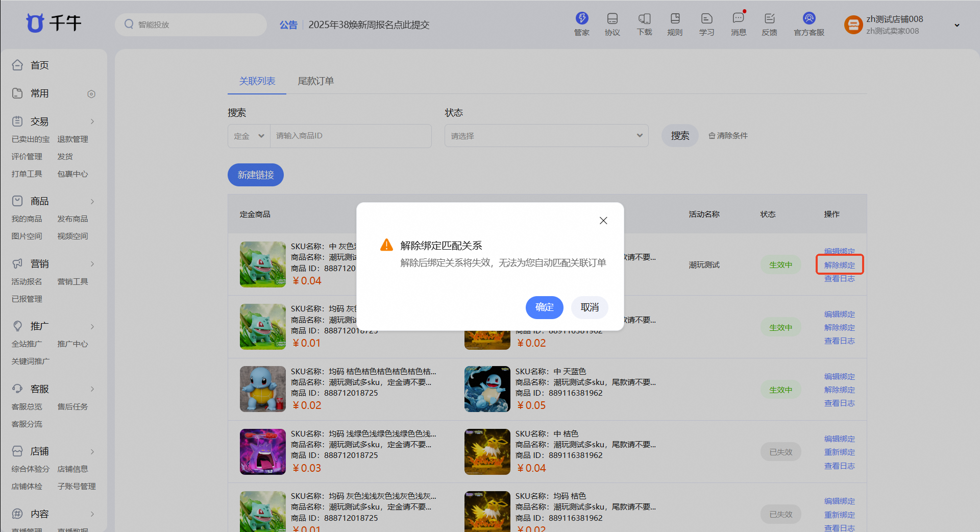This screenshot has height=532, width=980.
Task: Open 全站推广 in sidebar
Action: pyautogui.click(x=27, y=344)
